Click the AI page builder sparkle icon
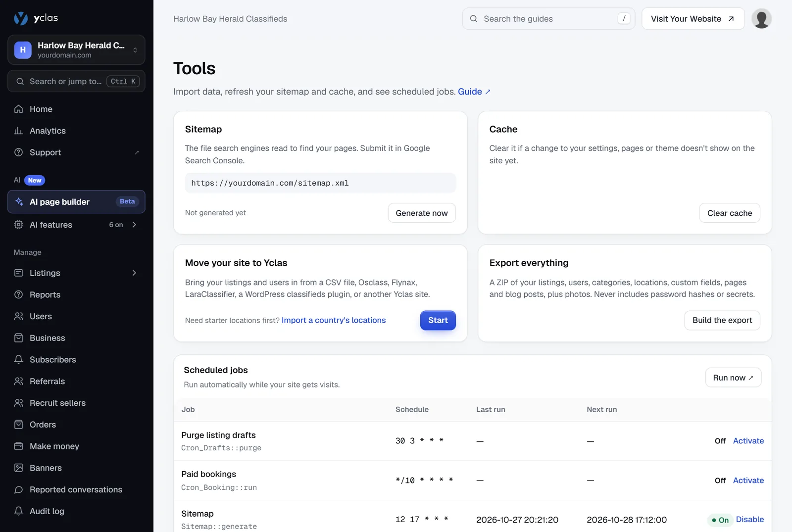 tap(19, 202)
